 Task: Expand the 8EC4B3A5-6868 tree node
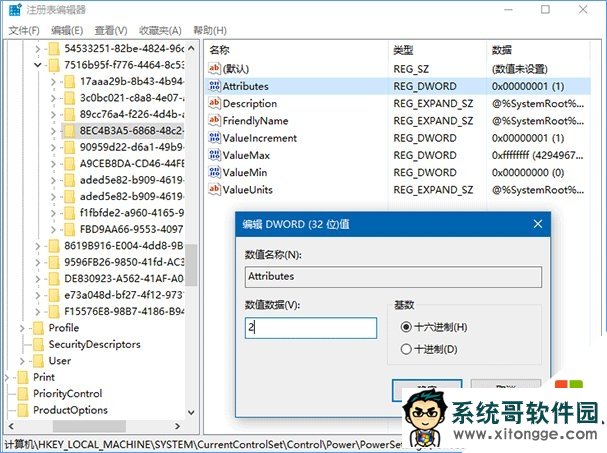pyautogui.click(x=53, y=131)
